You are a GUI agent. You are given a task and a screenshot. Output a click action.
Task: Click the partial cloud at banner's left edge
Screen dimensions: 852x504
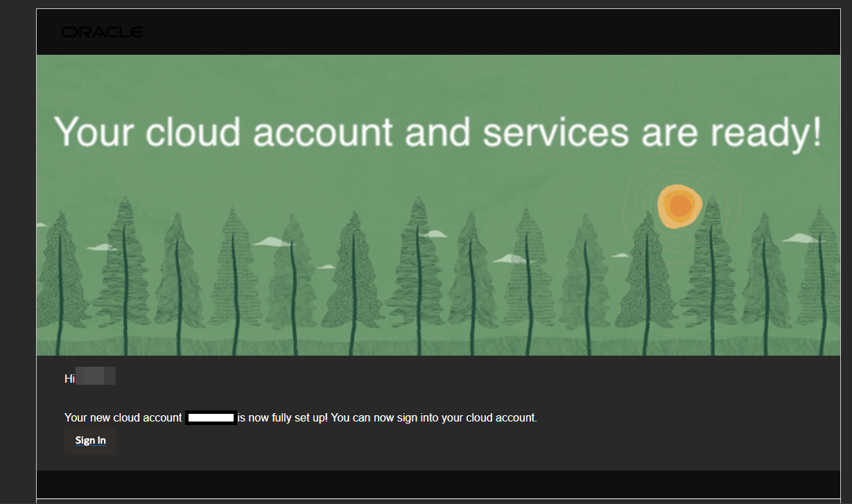point(40,225)
